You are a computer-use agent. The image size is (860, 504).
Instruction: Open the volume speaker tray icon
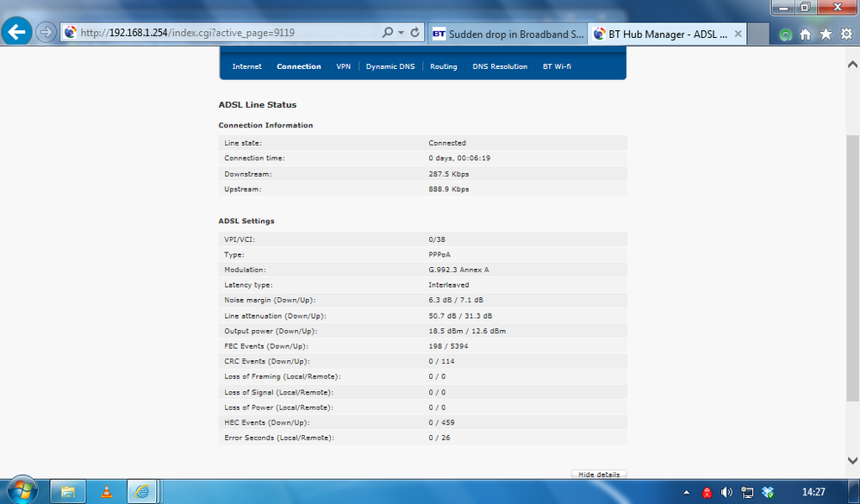click(726, 492)
